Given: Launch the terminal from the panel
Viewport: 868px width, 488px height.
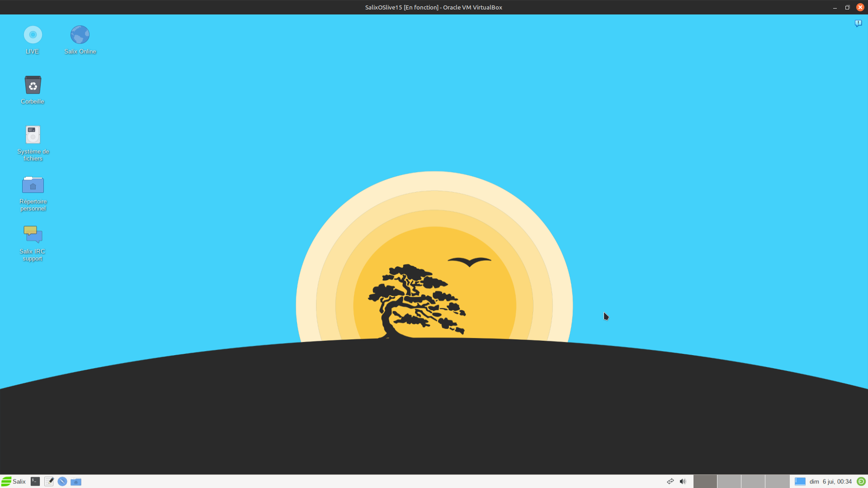Looking at the screenshot, I should click(x=35, y=482).
